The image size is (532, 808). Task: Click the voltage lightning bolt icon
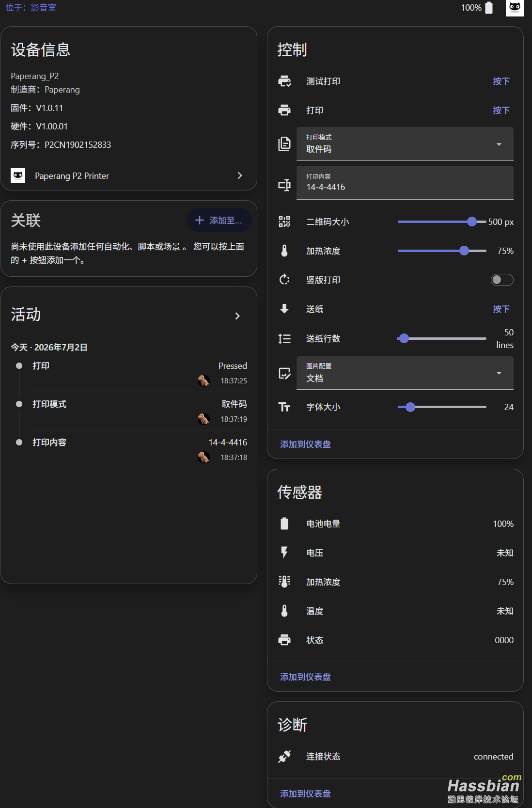pos(284,553)
